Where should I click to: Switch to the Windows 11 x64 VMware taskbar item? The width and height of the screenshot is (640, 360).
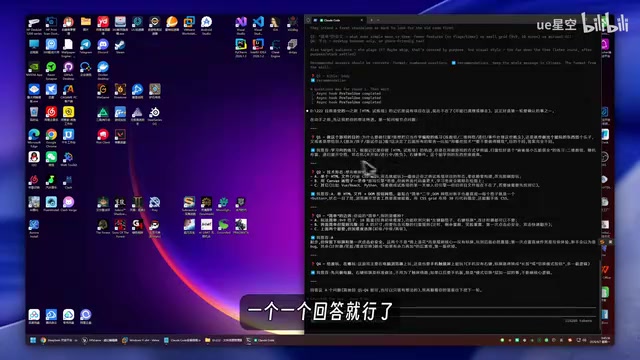coord(141,340)
